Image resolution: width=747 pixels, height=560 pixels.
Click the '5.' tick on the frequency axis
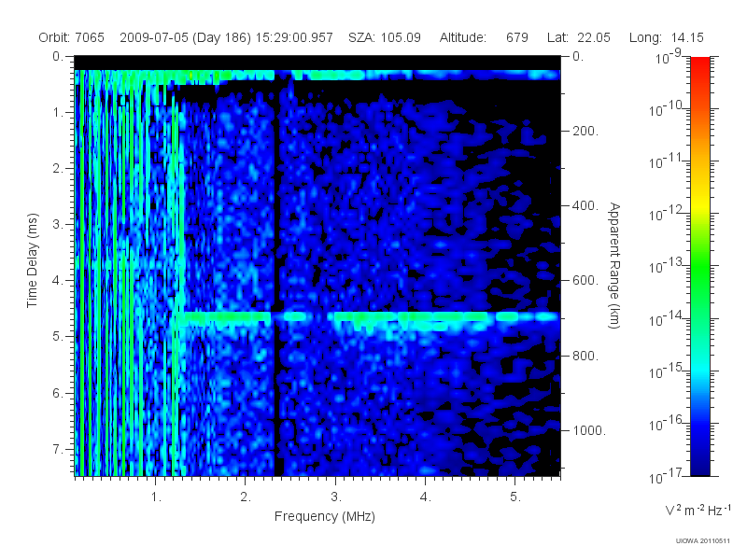pyautogui.click(x=515, y=497)
